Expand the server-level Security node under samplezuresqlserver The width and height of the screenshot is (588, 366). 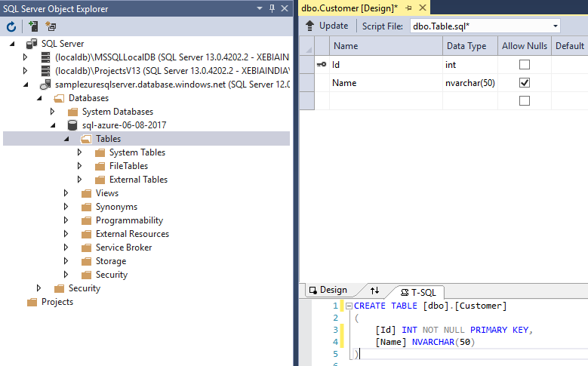(38, 288)
